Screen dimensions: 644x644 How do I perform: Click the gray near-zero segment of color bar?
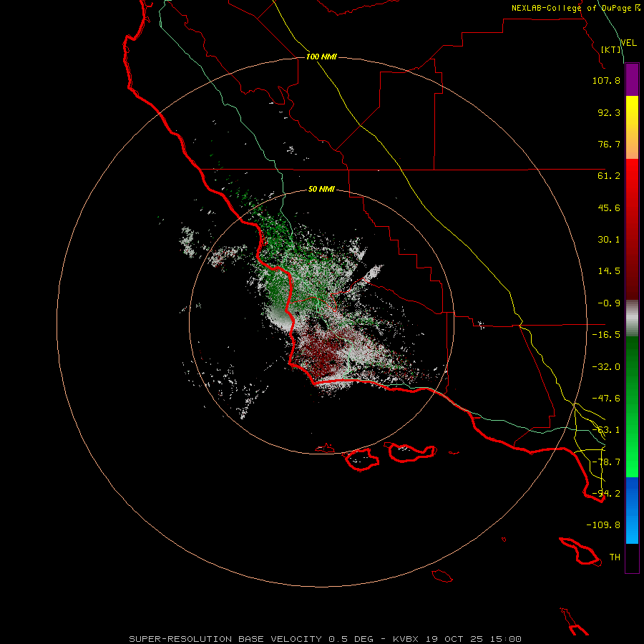tap(632, 318)
